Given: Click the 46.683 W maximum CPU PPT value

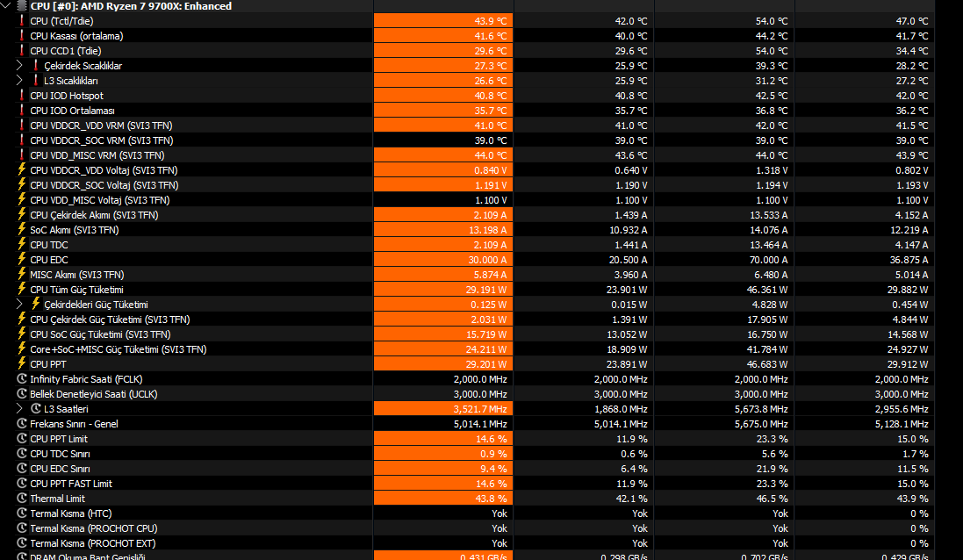Looking at the screenshot, I should click(x=767, y=364).
